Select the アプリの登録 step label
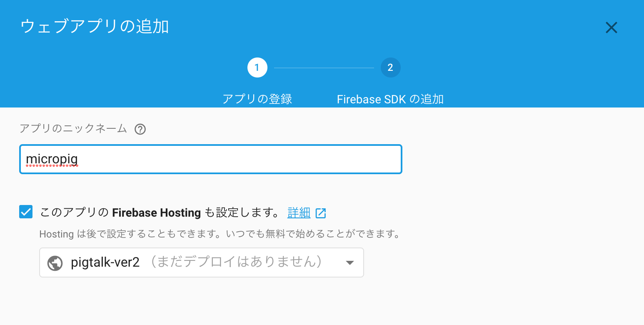This screenshot has width=644, height=325. coord(257,99)
